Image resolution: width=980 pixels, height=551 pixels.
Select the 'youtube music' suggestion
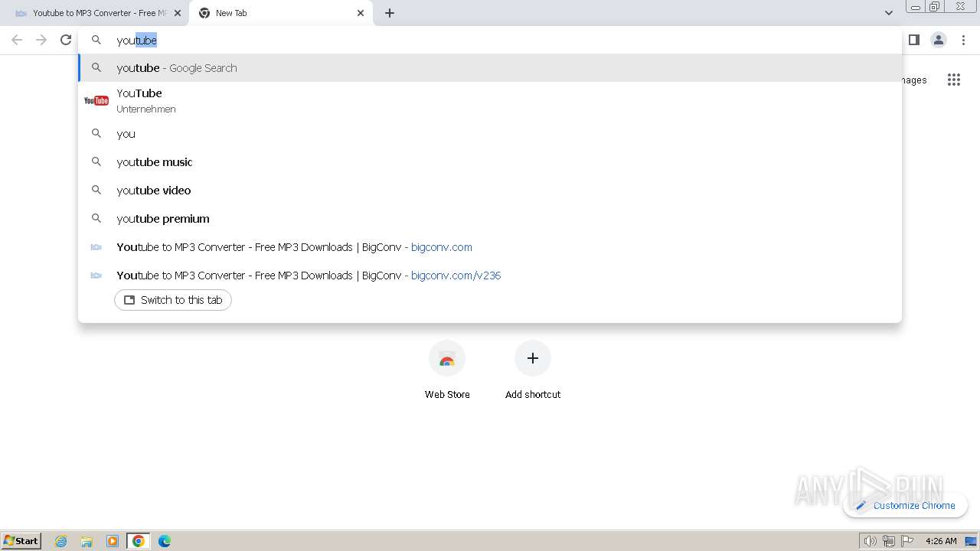pyautogui.click(x=490, y=162)
